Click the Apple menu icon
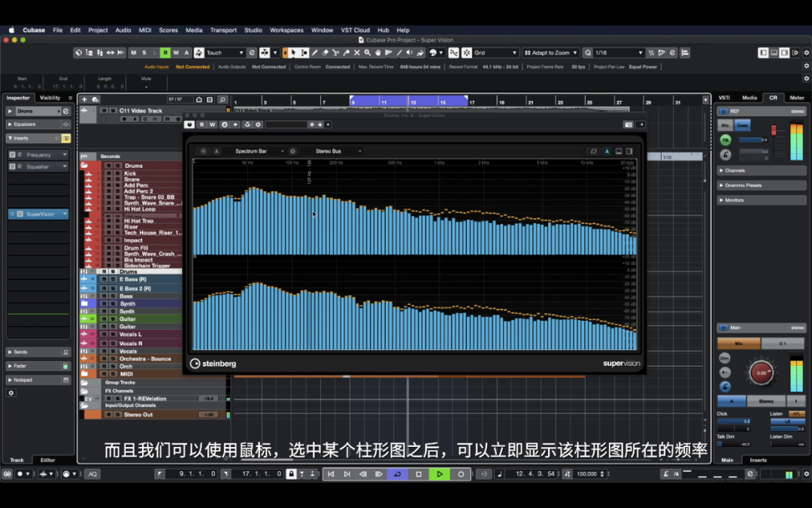 pyautogui.click(x=11, y=30)
